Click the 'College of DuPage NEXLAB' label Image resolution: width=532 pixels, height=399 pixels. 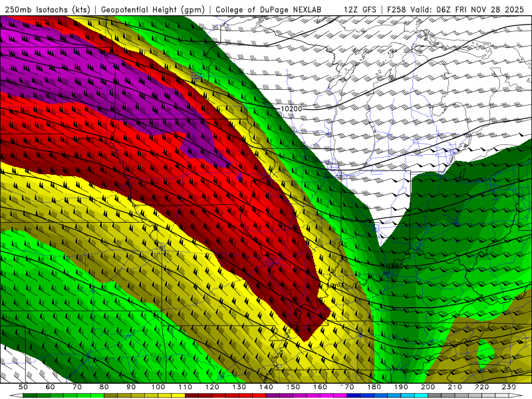pyautogui.click(x=269, y=9)
